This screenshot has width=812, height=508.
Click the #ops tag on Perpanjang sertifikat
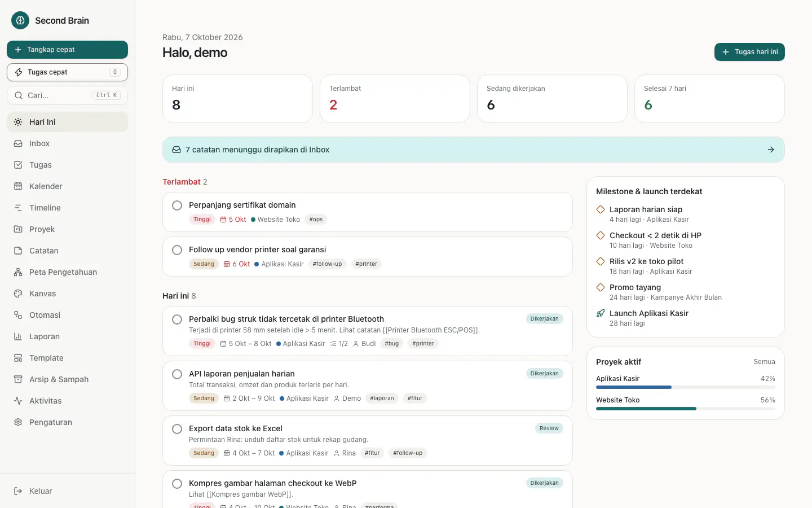coord(316,220)
